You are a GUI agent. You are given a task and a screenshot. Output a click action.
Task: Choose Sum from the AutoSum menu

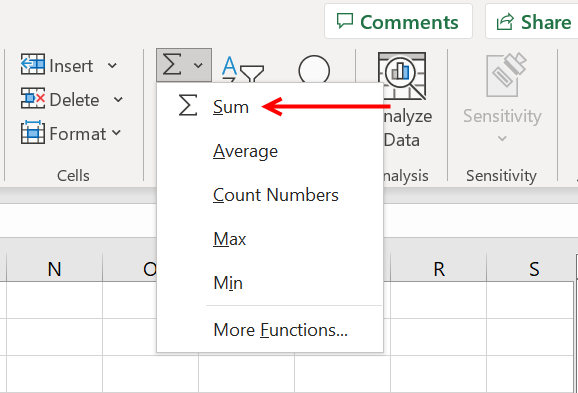[x=270, y=107]
